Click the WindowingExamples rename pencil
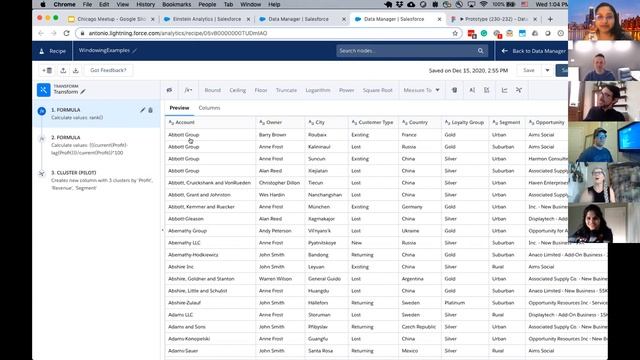The image size is (640, 360). pyautogui.click(x=135, y=51)
